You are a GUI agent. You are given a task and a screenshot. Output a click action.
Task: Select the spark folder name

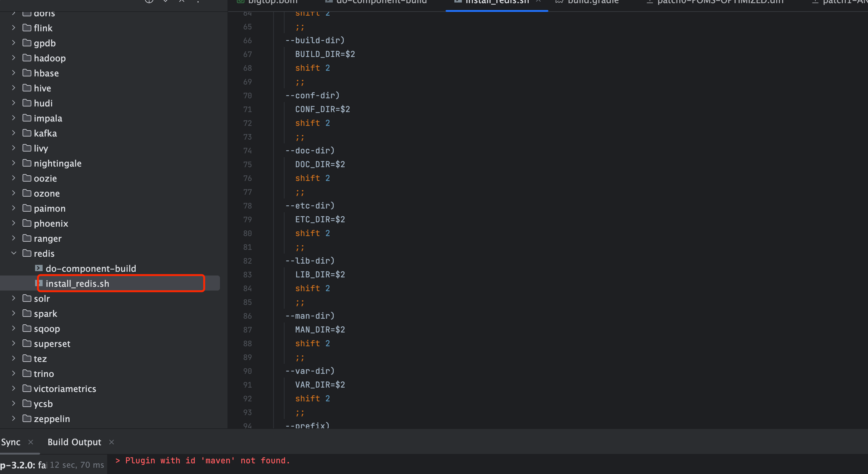45,314
